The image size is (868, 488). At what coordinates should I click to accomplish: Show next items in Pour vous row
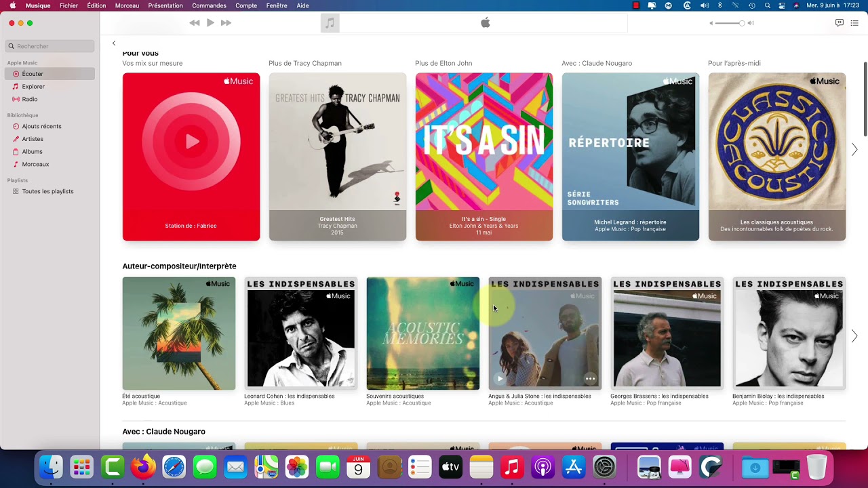(854, 150)
